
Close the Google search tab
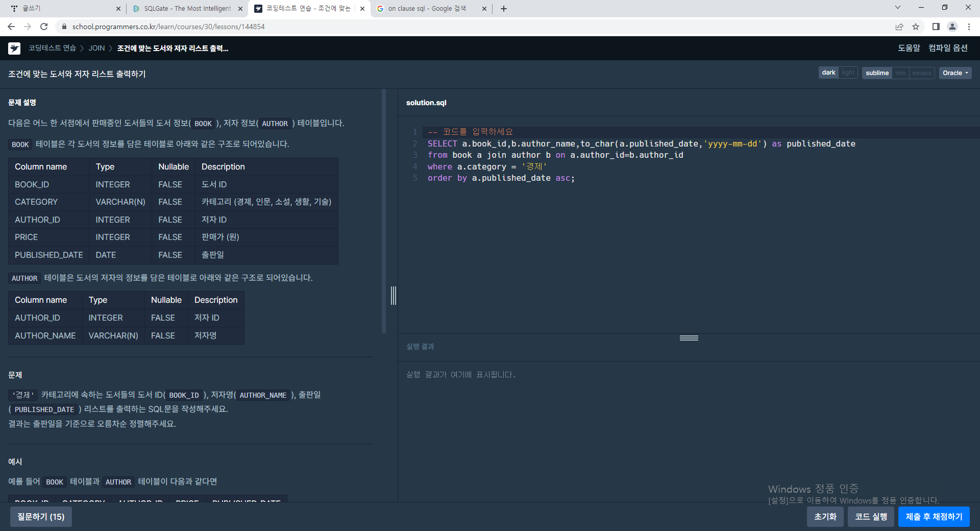coord(484,9)
